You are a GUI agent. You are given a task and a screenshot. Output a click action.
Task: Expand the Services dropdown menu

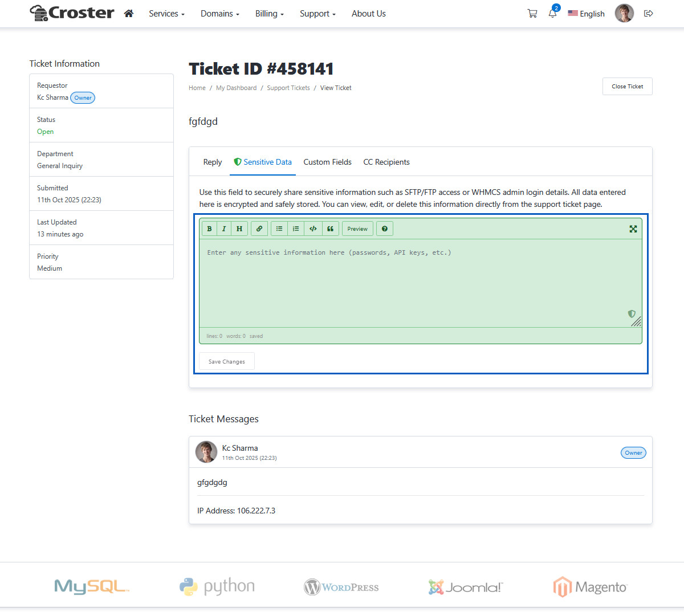[x=166, y=14]
